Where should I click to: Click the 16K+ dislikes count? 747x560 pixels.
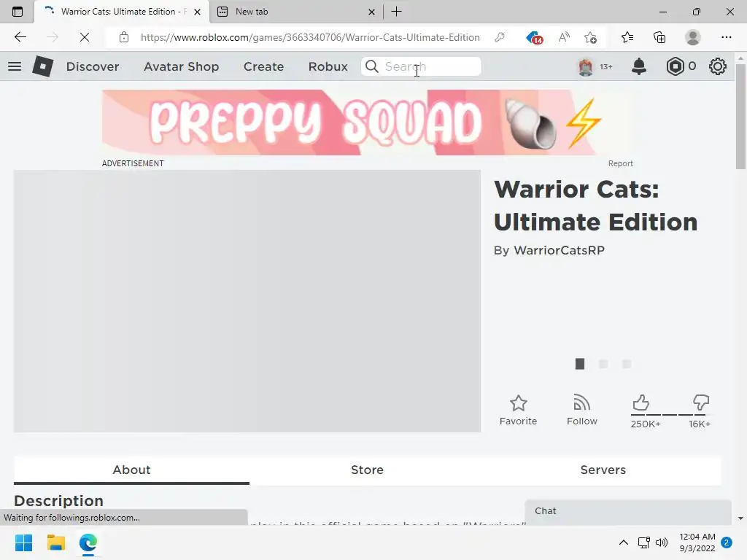pos(700,424)
